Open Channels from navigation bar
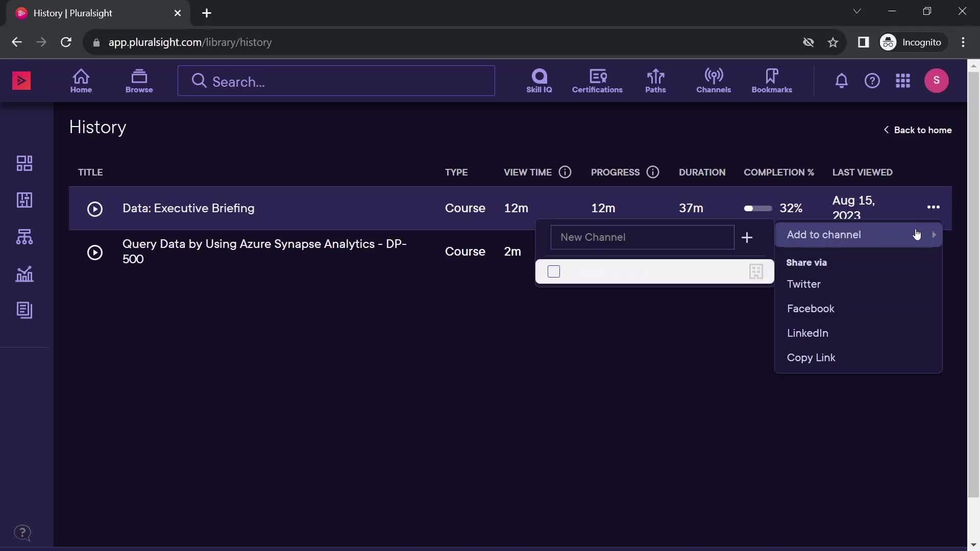 [713, 80]
